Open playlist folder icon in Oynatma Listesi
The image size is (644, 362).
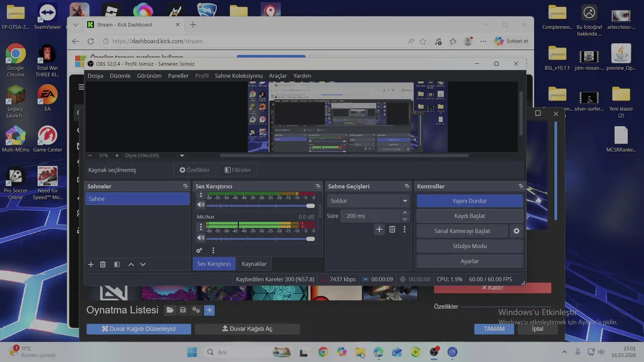(x=170, y=310)
